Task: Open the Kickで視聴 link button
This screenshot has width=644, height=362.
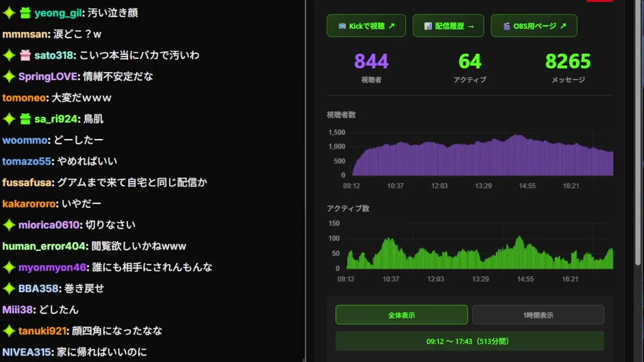Action: point(366,26)
